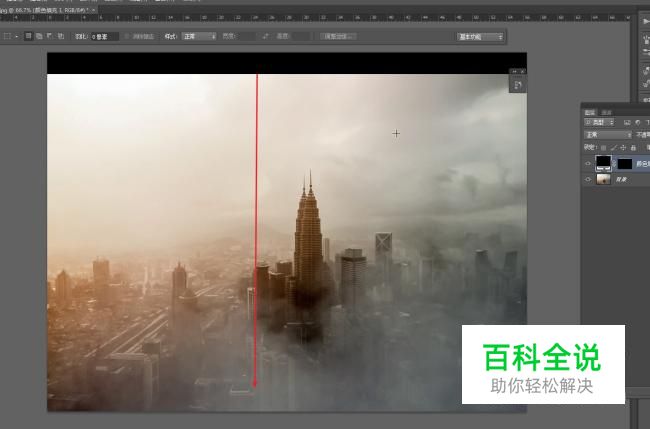Open the layer filter type dropdown
650x429 pixels.
pos(599,123)
